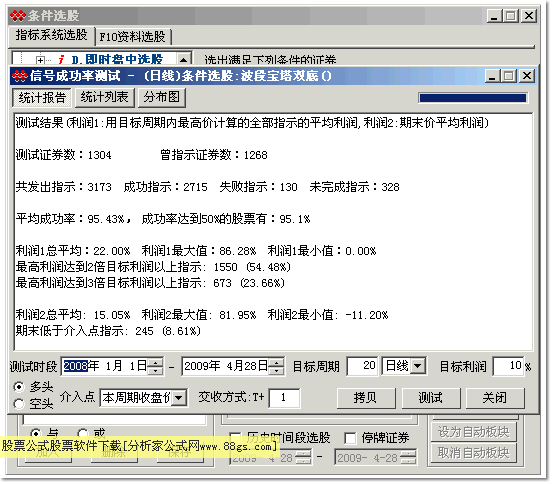This screenshot has height=484, width=553.
Task: Select the 多头 radio button
Action: coord(19,387)
